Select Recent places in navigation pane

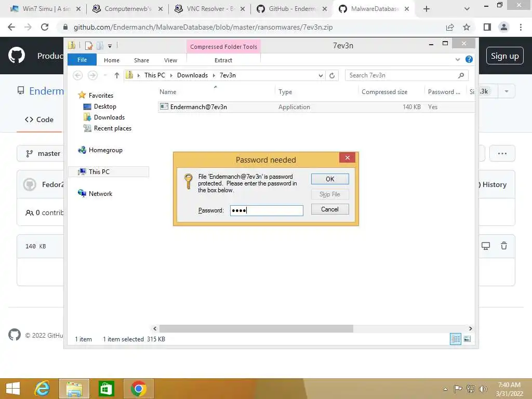pyautogui.click(x=112, y=128)
